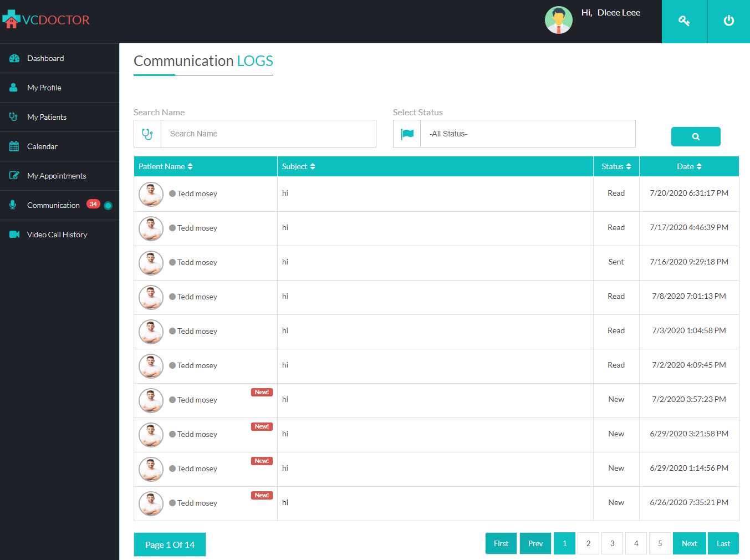Click the magnifier search button
This screenshot has width=750, height=560.
(695, 136)
